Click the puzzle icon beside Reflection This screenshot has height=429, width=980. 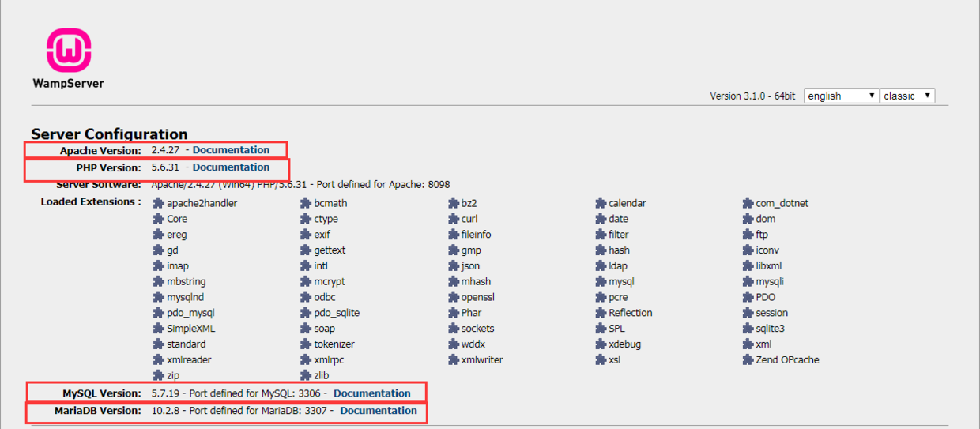(601, 313)
